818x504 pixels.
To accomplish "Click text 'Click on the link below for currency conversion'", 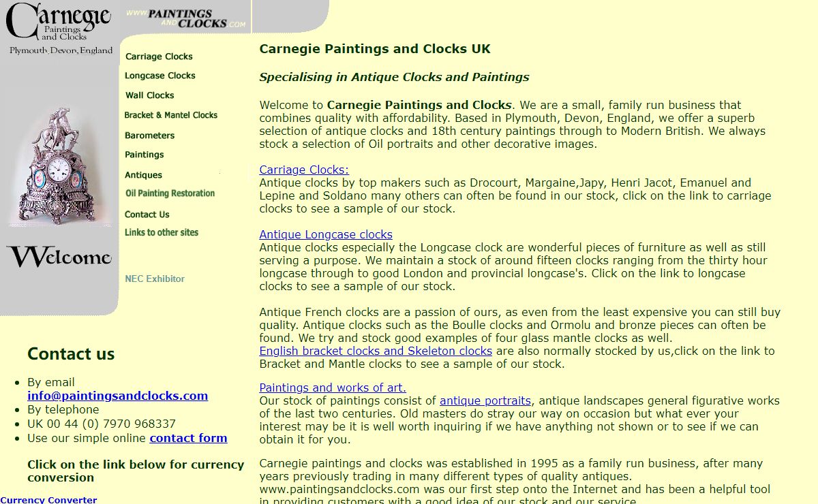I will [x=136, y=471].
